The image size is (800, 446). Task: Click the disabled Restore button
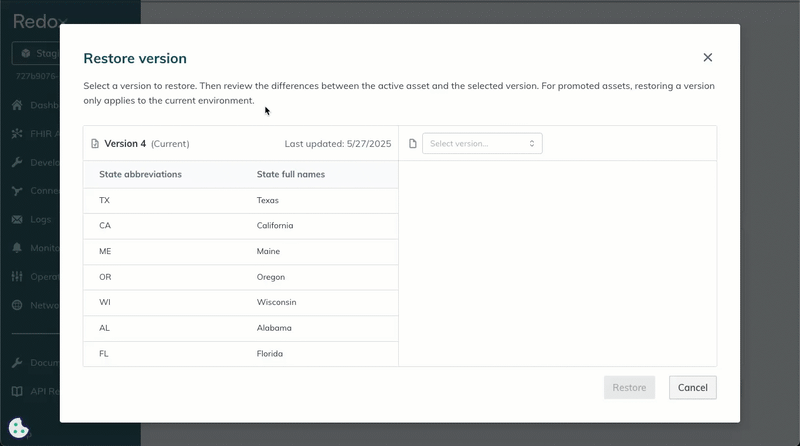click(x=629, y=387)
